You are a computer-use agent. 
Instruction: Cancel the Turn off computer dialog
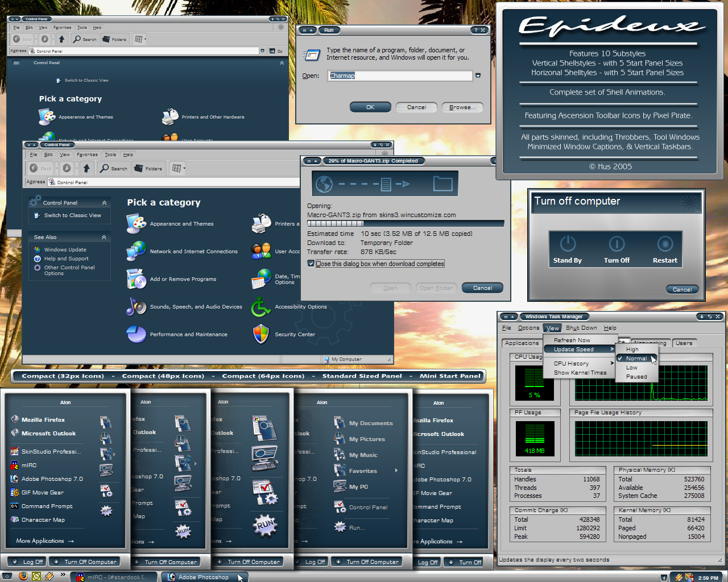[x=682, y=290]
